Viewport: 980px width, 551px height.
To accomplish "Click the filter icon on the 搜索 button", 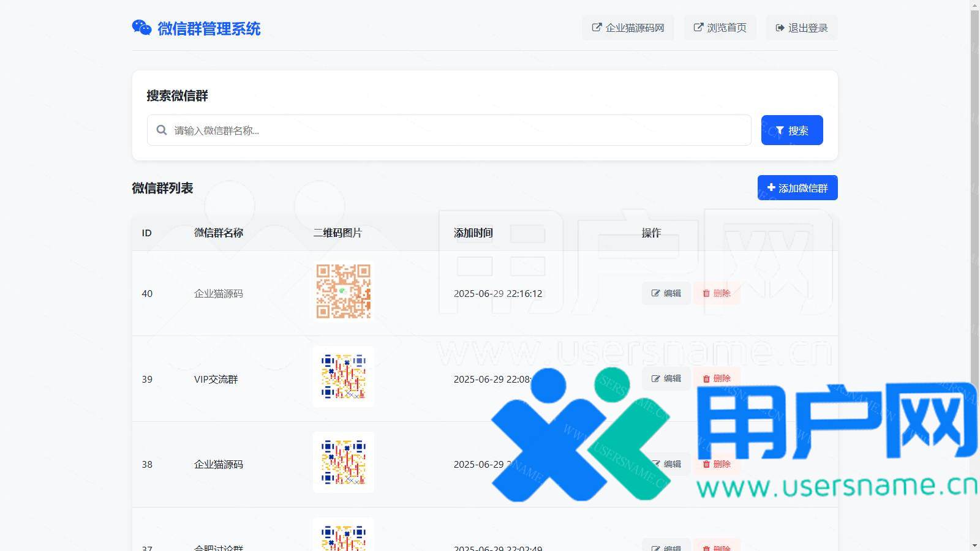I will (779, 130).
